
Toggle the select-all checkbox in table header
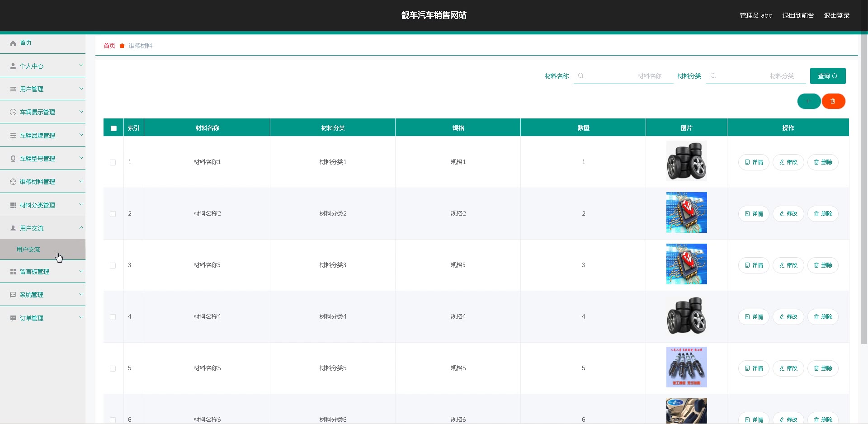(113, 128)
